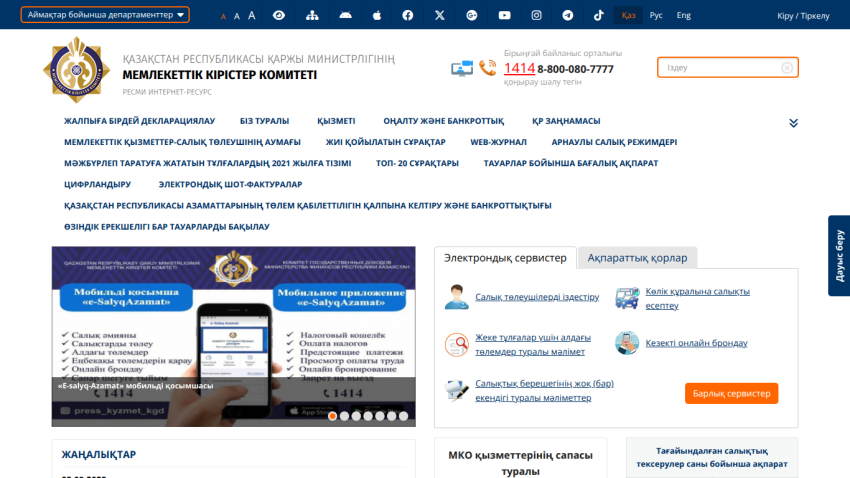The width and height of the screenshot is (850, 478).
Task: Open the Apple app icon
Action: pos(377,15)
